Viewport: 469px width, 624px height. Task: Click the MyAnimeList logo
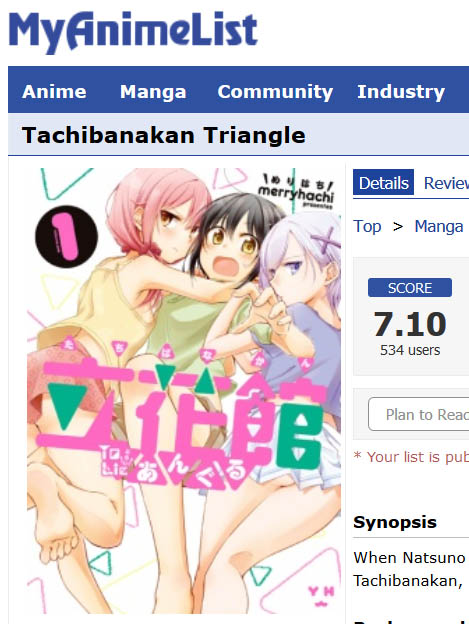[133, 32]
